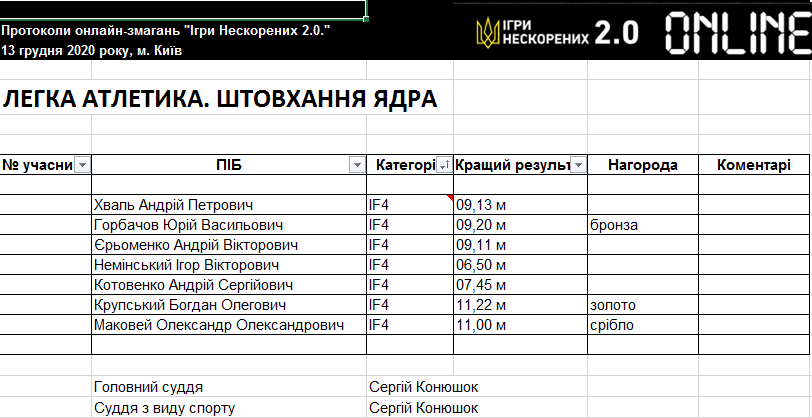
Task: Open the Кращий результ column filter arrow
Action: click(x=578, y=165)
